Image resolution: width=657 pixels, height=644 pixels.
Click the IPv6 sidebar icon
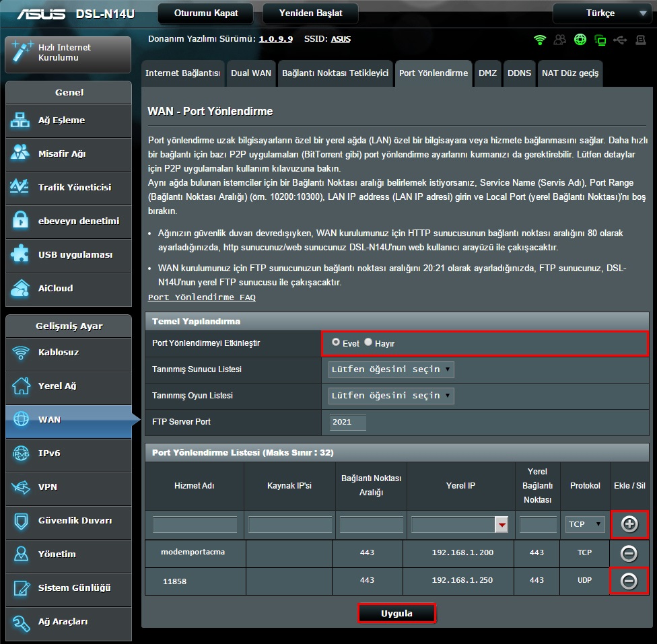[x=21, y=454]
